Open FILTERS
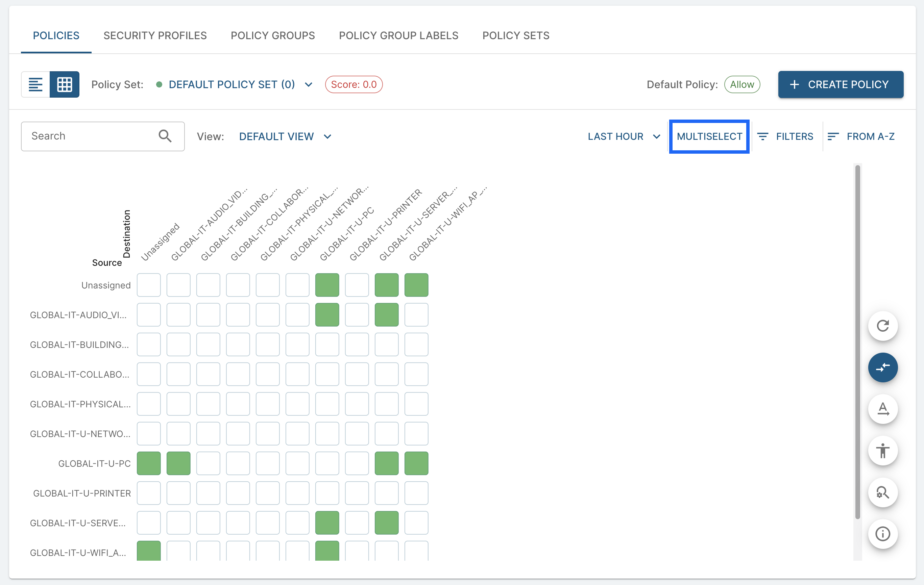 coord(785,136)
